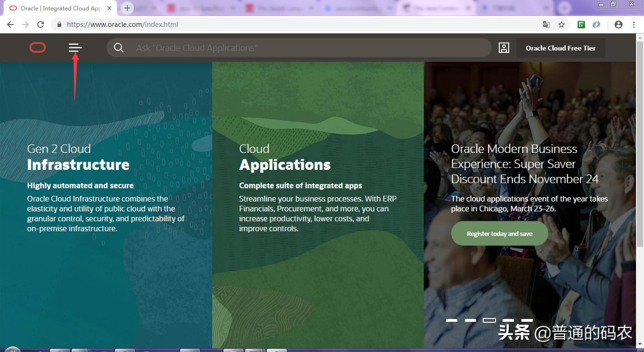Open the Cloud Applications heading
Screen dimensions: 644x352
coord(285,157)
